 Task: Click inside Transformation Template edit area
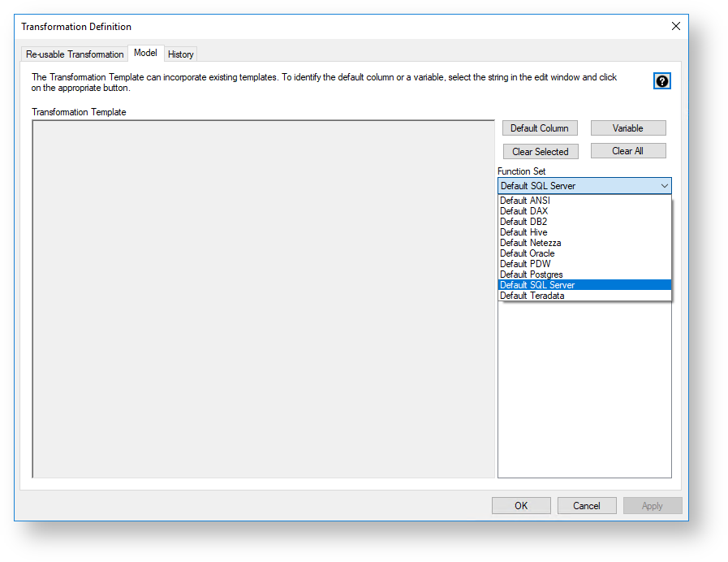[x=263, y=299]
